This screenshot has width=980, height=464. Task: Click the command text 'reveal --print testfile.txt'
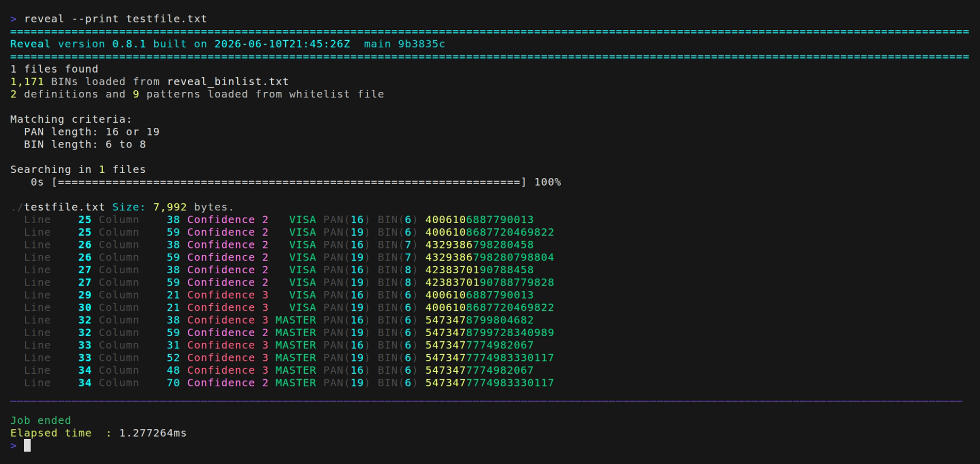point(116,19)
